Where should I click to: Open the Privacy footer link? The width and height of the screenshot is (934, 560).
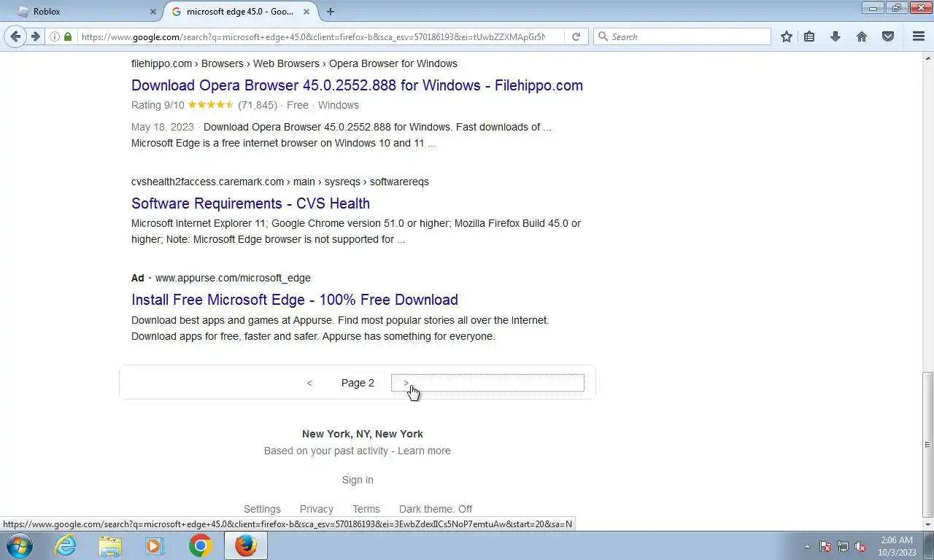tap(317, 509)
